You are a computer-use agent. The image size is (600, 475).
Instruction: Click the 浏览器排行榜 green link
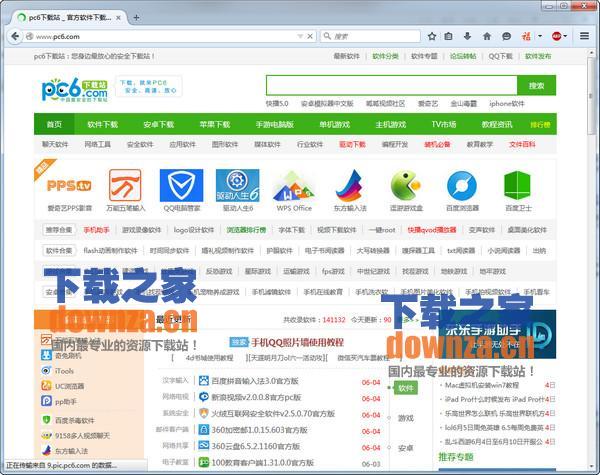click(246, 230)
